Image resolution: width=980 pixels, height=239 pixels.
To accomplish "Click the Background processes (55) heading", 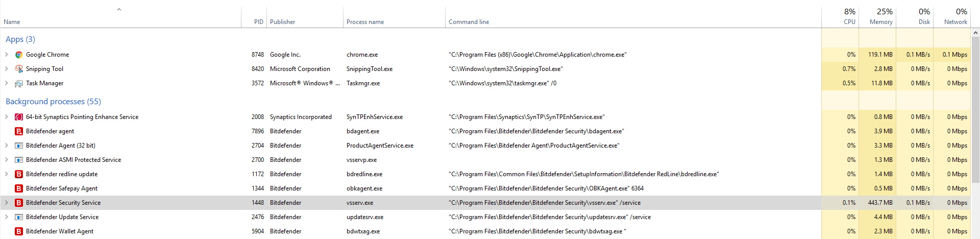I will (x=53, y=102).
